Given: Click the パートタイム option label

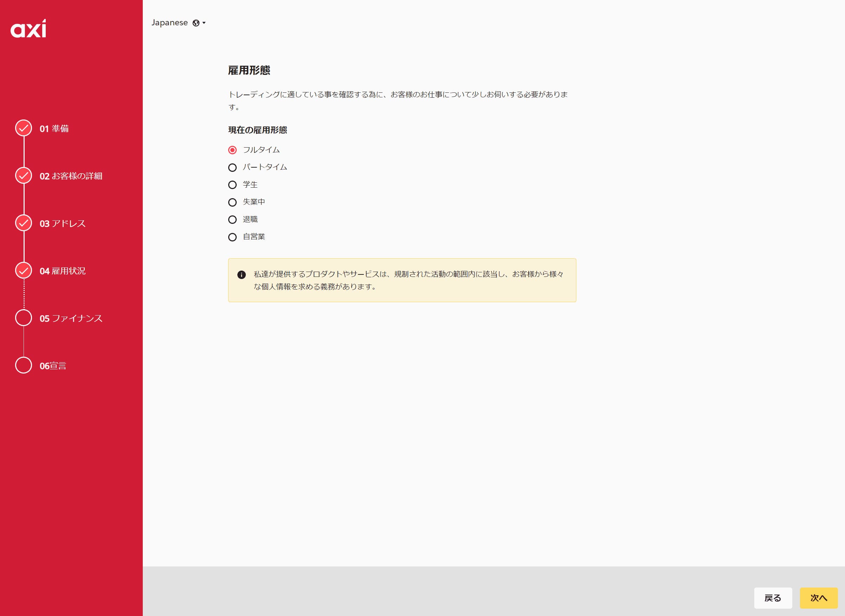Looking at the screenshot, I should (x=265, y=167).
